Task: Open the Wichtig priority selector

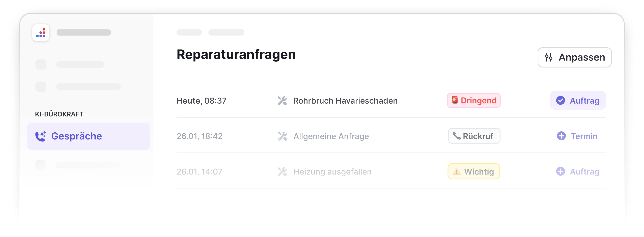Action: (x=473, y=171)
